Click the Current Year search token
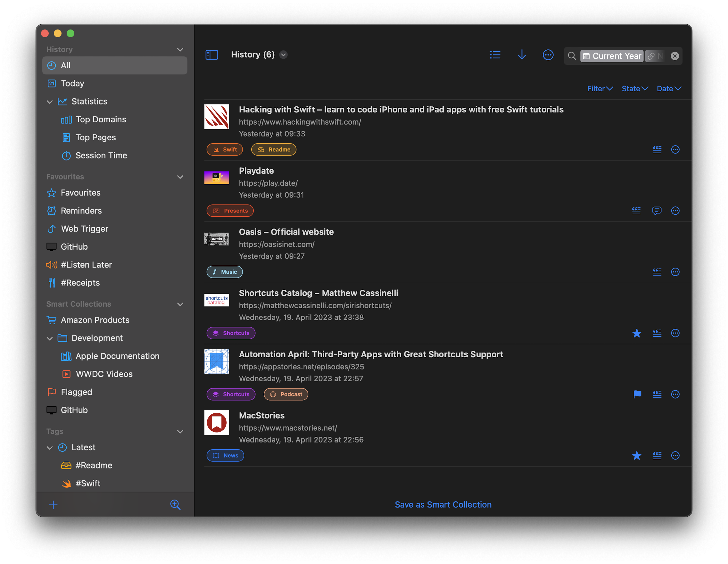Viewport: 728px width, 564px height. [x=612, y=56]
